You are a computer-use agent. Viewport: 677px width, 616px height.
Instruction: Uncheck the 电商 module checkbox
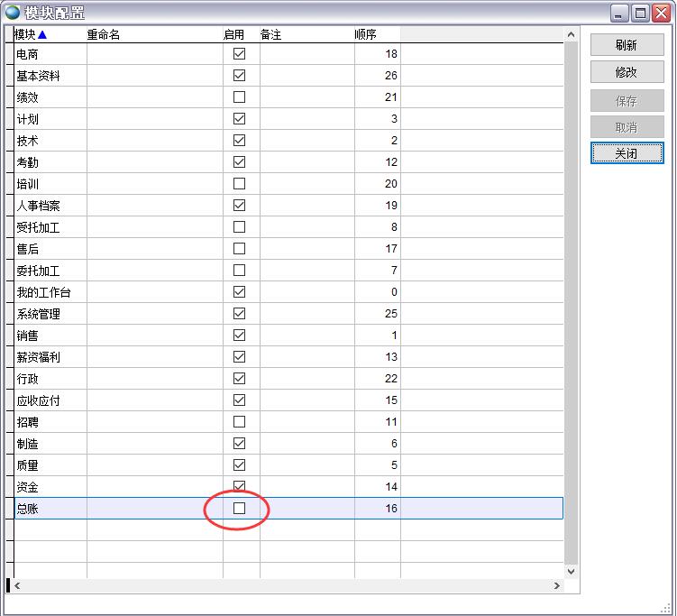tap(239, 54)
